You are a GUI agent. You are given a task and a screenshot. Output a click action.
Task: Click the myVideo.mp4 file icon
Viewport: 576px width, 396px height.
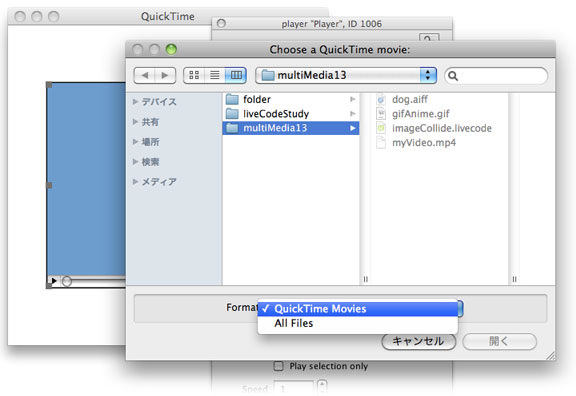tap(381, 143)
